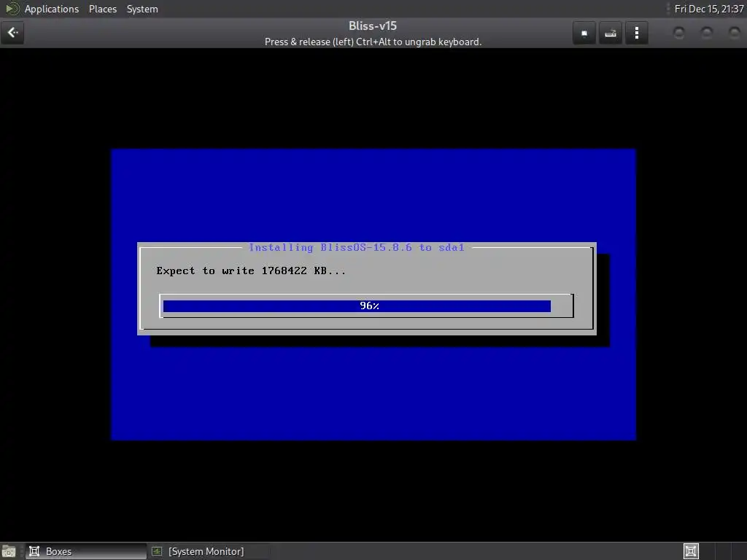Go back to the Boxes overview
Screen dimensions: 747x560
click(12, 33)
